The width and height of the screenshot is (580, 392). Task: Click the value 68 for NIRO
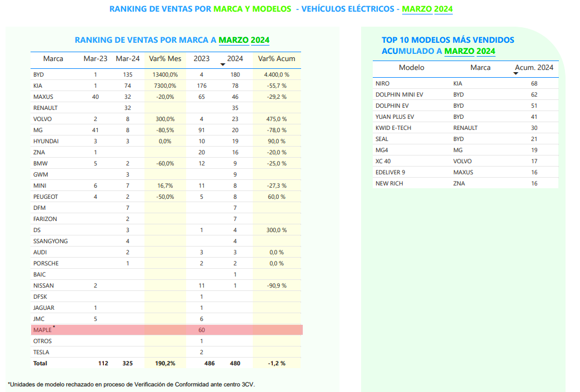[x=534, y=83]
